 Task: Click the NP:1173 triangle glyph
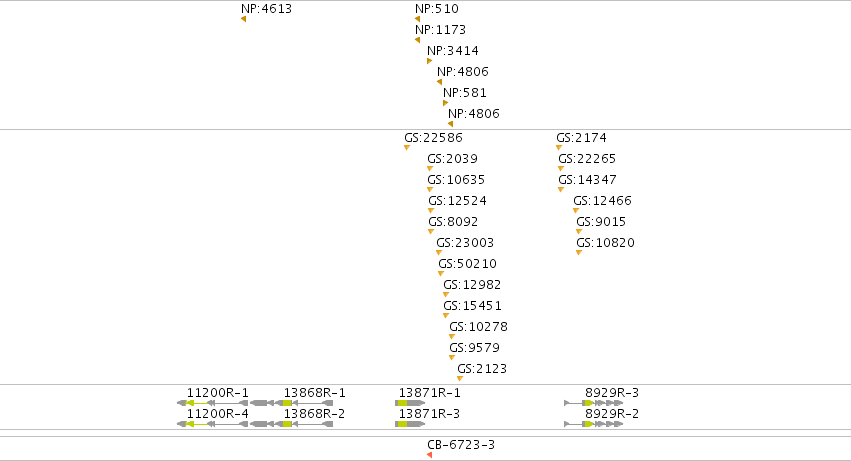click(x=417, y=40)
